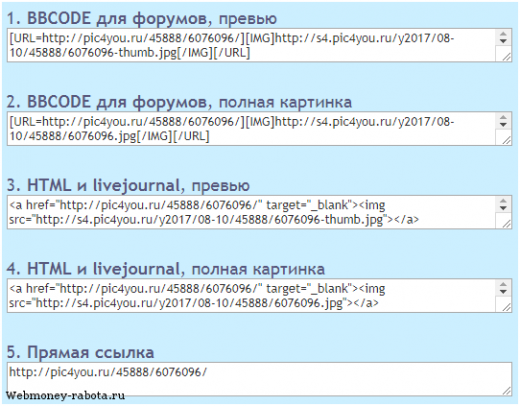Click resize grip of direct link textarea
This screenshot has height=406, width=520.
(x=506, y=390)
